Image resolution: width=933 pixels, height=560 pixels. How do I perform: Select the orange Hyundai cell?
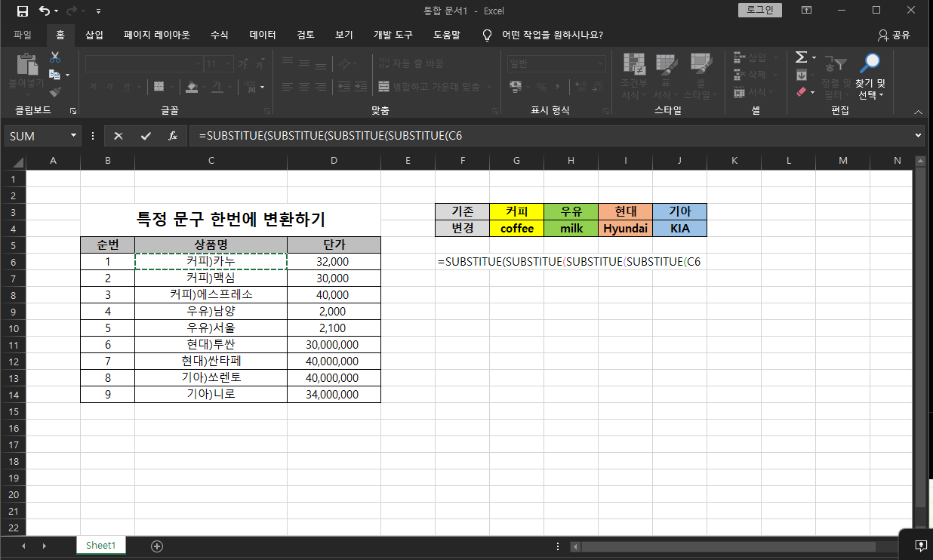pos(625,228)
